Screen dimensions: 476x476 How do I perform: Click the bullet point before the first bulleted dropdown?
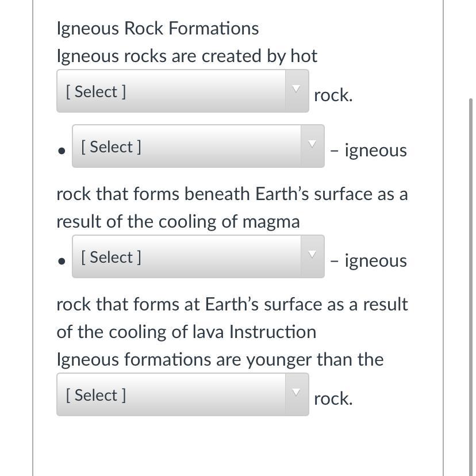(x=62, y=151)
